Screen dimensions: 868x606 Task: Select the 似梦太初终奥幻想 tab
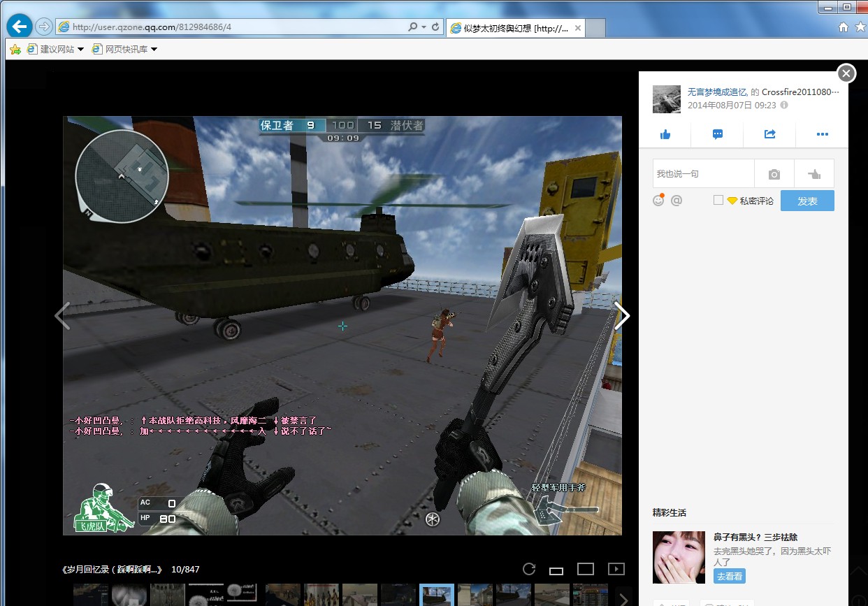click(515, 28)
